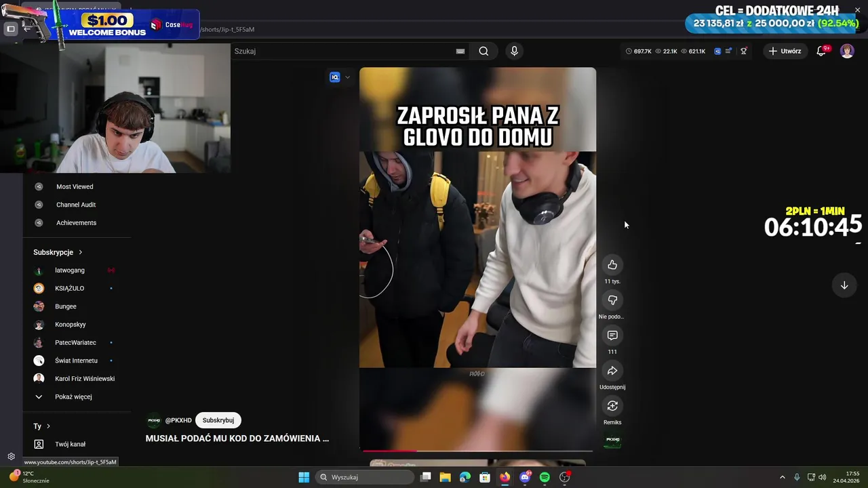This screenshot has height=488, width=868.
Task: Like the short with the thumbs-up icon
Action: pyautogui.click(x=612, y=265)
